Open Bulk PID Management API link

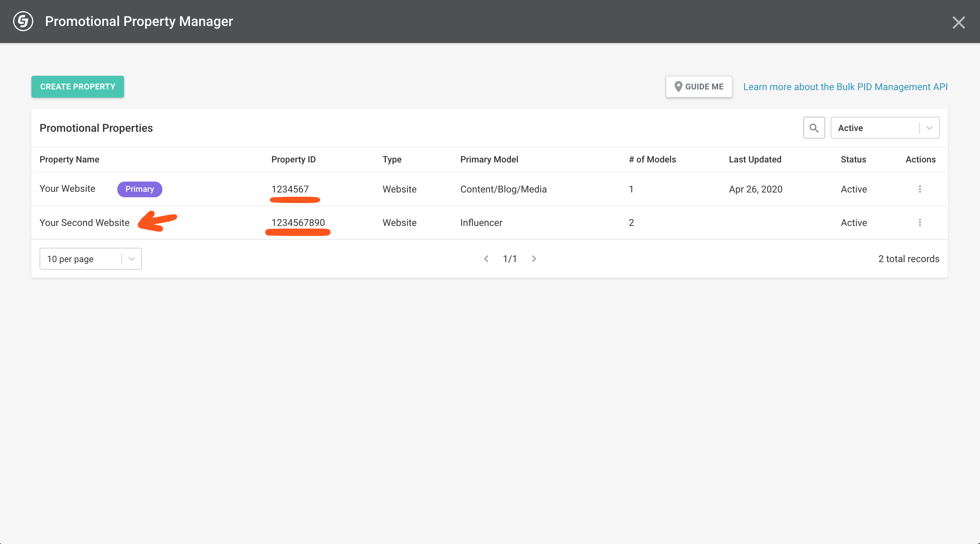click(x=845, y=87)
